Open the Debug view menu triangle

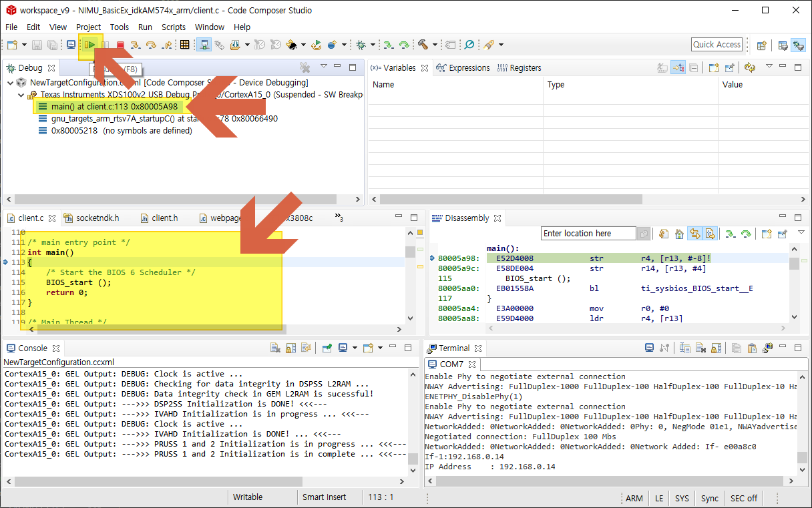click(x=324, y=67)
